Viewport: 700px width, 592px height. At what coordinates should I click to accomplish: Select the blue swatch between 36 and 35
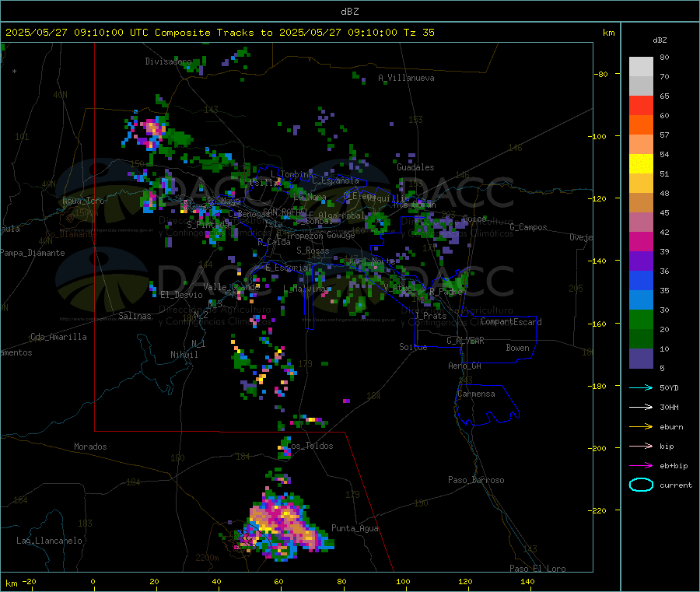641,280
